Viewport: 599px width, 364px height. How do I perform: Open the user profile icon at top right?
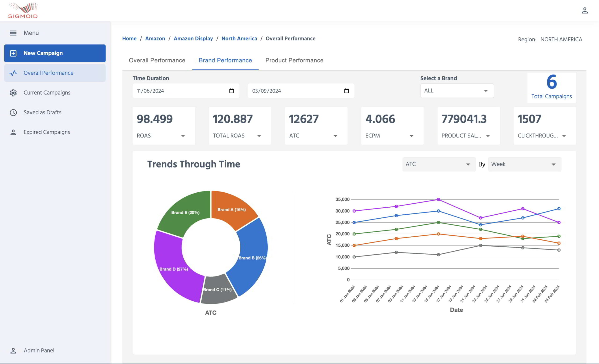point(584,11)
